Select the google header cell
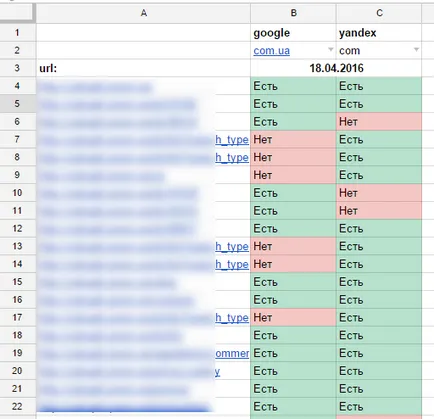The height and width of the screenshot is (419, 434). coord(293,33)
